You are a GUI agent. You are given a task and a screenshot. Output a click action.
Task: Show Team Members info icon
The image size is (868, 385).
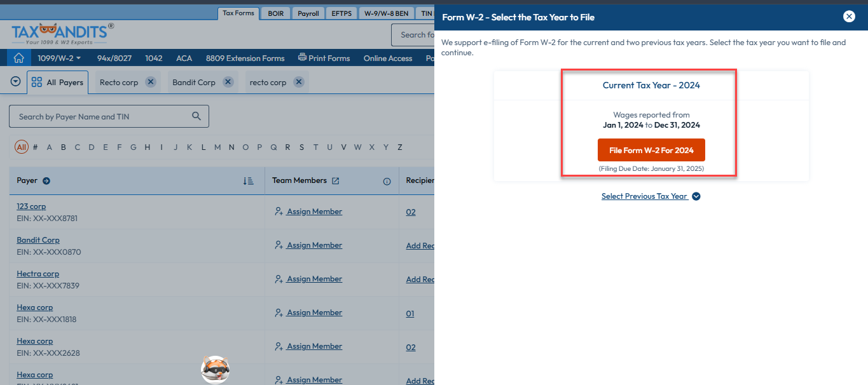[x=387, y=181]
